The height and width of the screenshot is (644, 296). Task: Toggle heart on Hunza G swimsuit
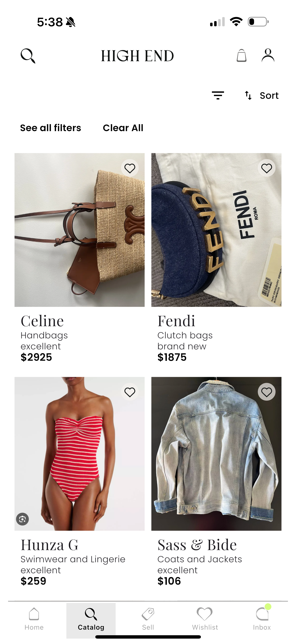coord(130,392)
